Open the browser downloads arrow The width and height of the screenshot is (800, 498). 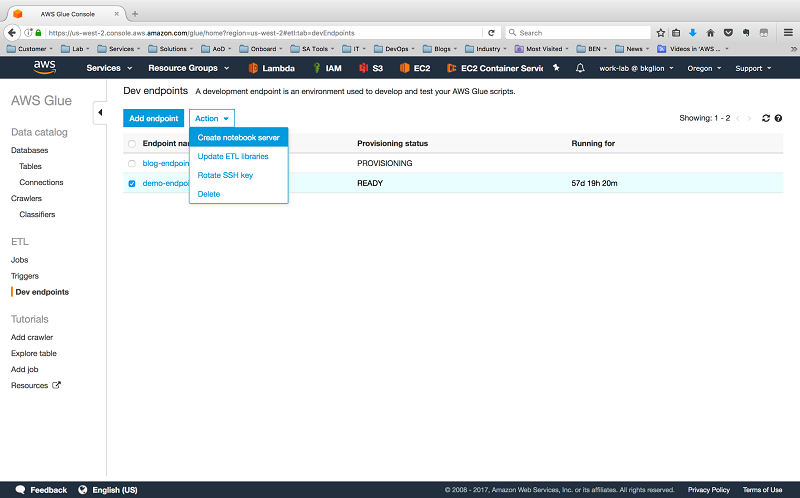pos(692,33)
